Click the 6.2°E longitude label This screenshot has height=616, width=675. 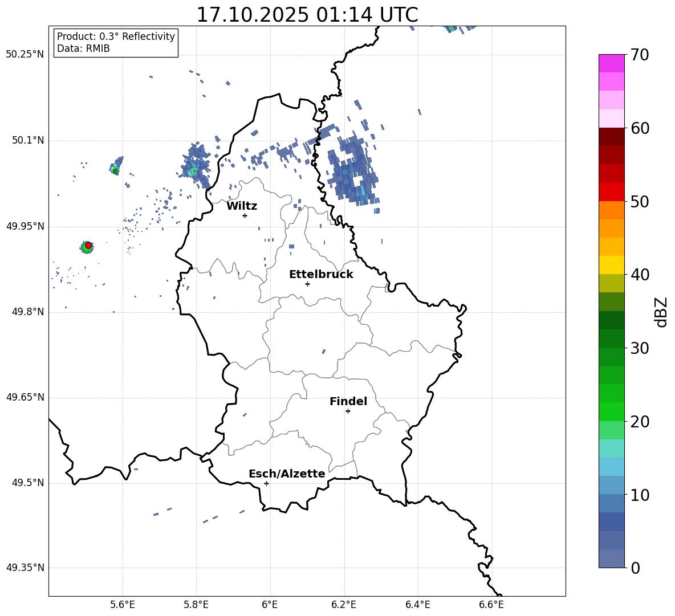point(344,605)
